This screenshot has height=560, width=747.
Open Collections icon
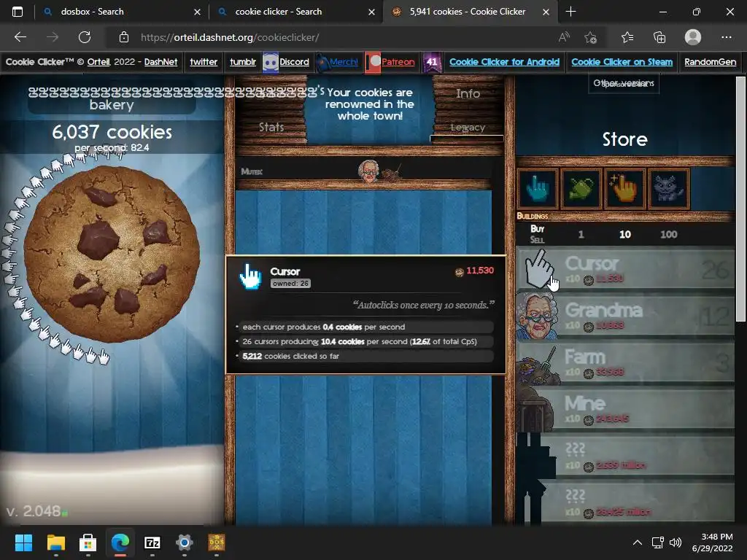pos(659,37)
